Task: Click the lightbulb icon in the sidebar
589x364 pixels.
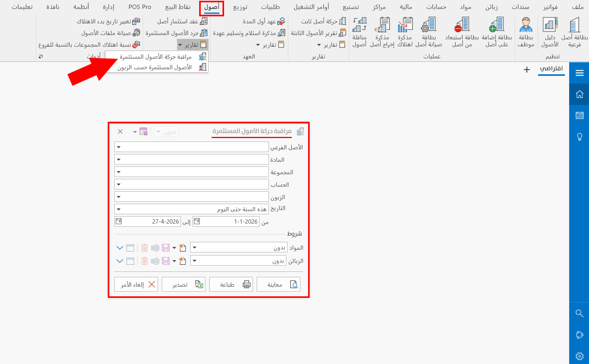Action: (579, 137)
